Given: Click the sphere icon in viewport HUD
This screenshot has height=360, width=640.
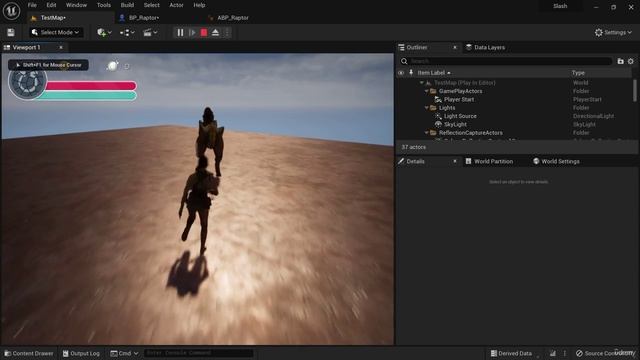Looking at the screenshot, I should [x=112, y=66].
